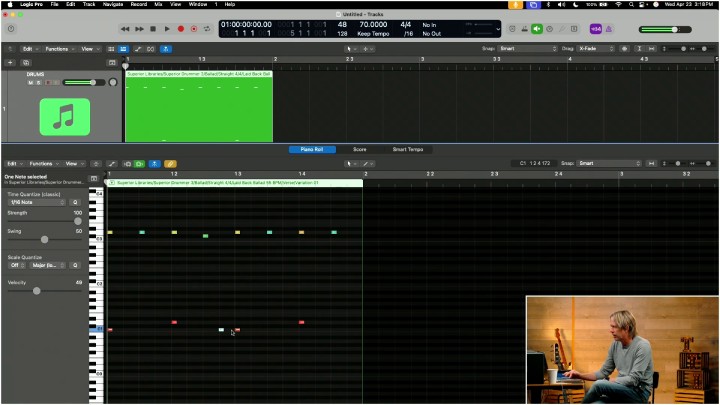Toggle Catch Playhead in tracks toolbar
Screen dimensions: 720x405
166,49
